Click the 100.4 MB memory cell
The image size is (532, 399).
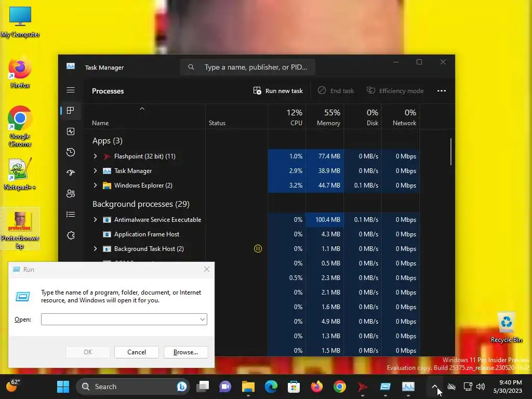[325, 220]
